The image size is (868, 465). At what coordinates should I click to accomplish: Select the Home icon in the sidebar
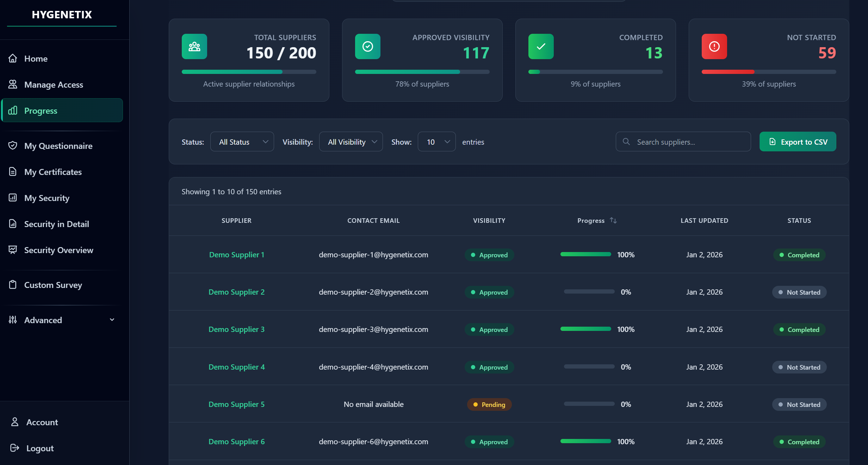point(13,58)
